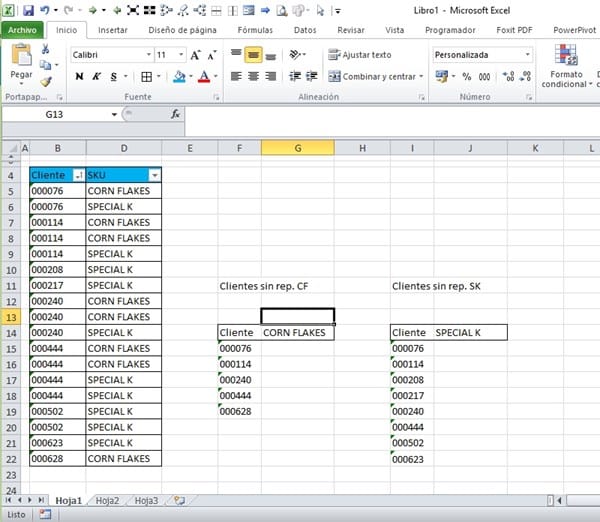Toggle bold formatting (N)
The height and width of the screenshot is (522, 600).
coord(79,77)
